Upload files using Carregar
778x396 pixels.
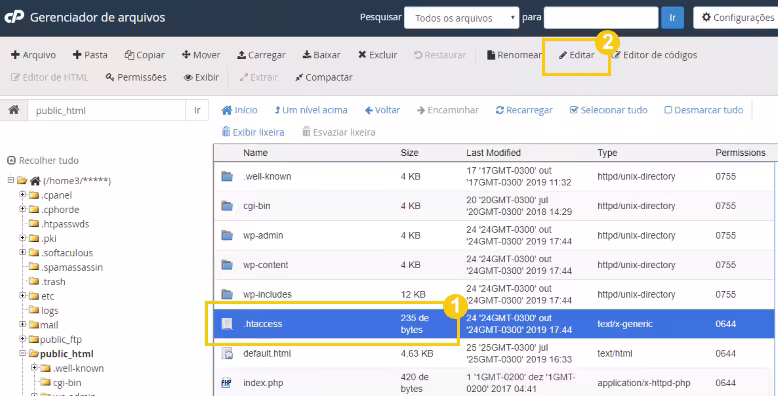tap(261, 55)
